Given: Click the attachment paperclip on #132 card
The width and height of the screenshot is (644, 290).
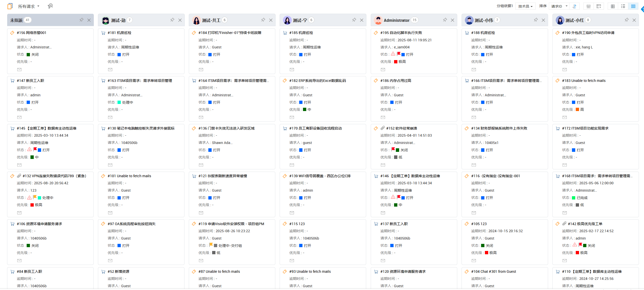Looking at the screenshot, I should pyautogui.click(x=19, y=176).
